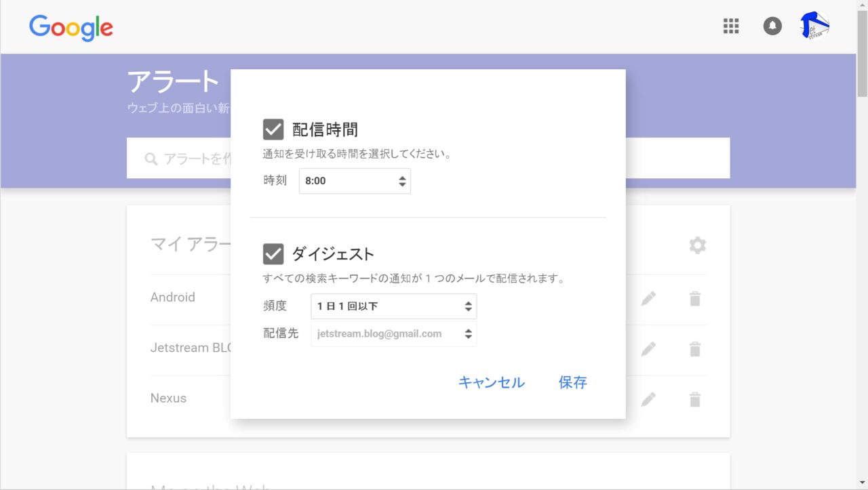
Task: Expand the 頻度 dropdown (1日1回以下)
Action: pos(393,306)
